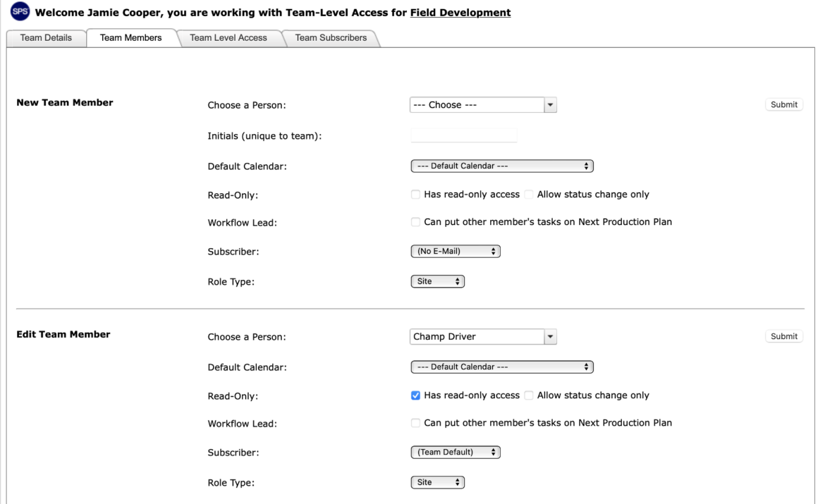Check Edit Team Member Workflow Lead checkbox

[415, 423]
